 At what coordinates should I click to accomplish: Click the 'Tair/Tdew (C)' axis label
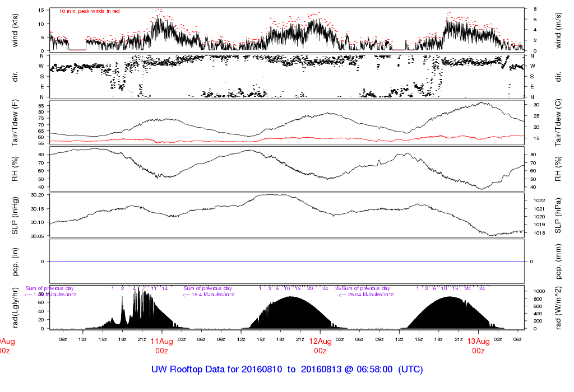pyautogui.click(x=558, y=123)
